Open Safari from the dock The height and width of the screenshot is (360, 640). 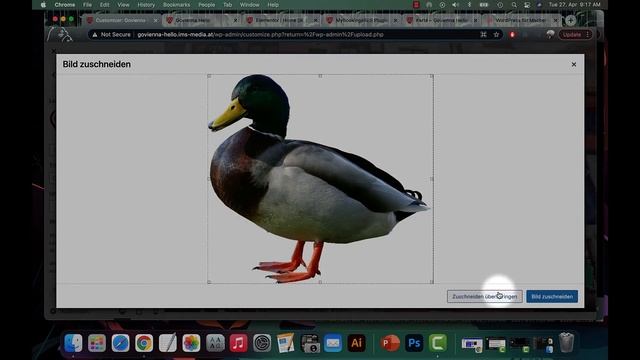point(120,343)
